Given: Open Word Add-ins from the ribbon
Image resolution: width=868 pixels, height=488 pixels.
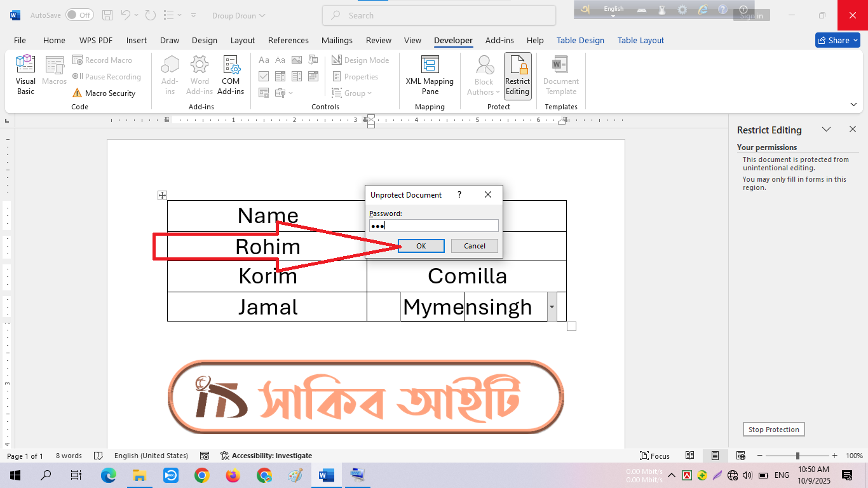Looking at the screenshot, I should pos(200,74).
